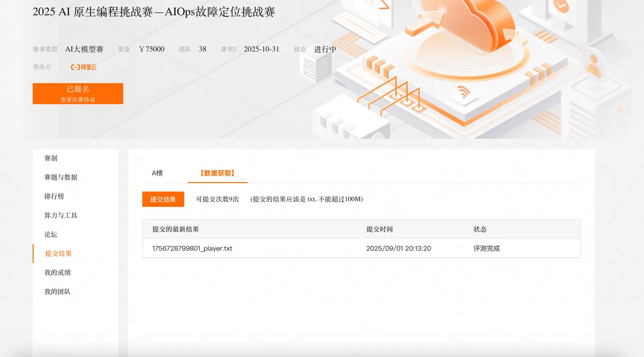The height and width of the screenshot is (357, 644).
Task: Click the 举办方 label
Action: pos(42,67)
